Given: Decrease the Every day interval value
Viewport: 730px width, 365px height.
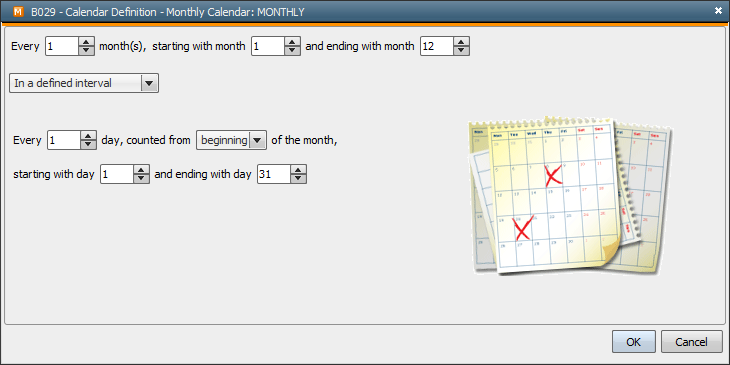Looking at the screenshot, I should point(88,144).
